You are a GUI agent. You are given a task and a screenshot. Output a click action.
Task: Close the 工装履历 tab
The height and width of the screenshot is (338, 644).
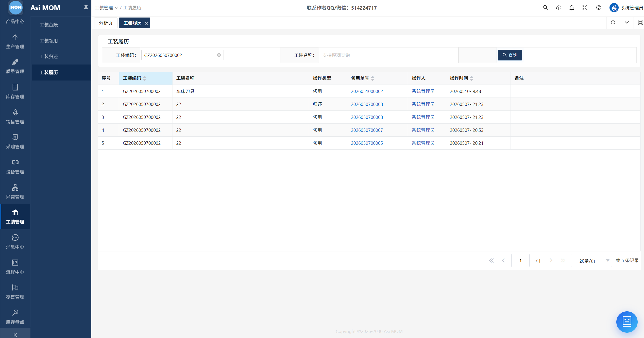[146, 23]
